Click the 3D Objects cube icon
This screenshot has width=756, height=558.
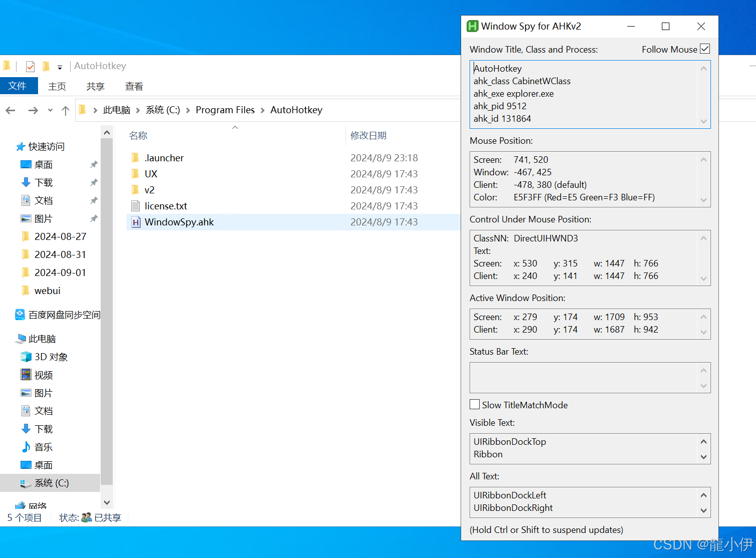[x=26, y=357]
